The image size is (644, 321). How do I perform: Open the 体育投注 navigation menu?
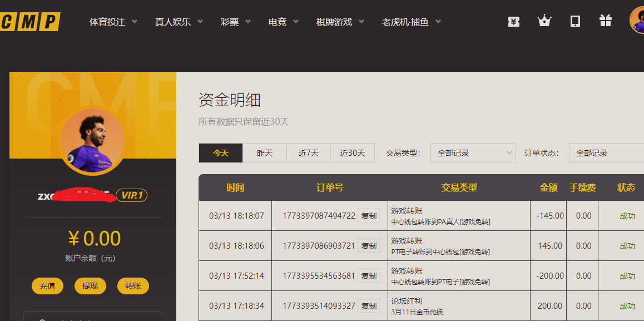click(108, 22)
